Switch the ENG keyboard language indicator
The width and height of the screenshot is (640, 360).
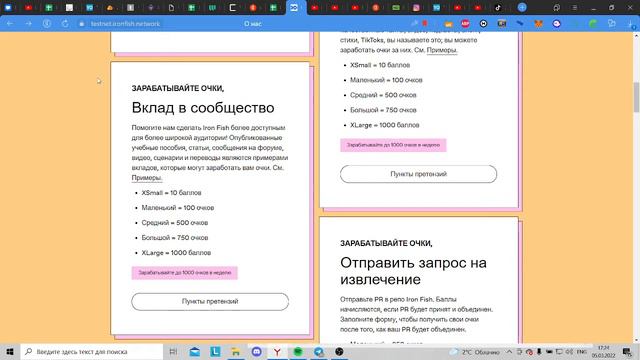coord(582,351)
